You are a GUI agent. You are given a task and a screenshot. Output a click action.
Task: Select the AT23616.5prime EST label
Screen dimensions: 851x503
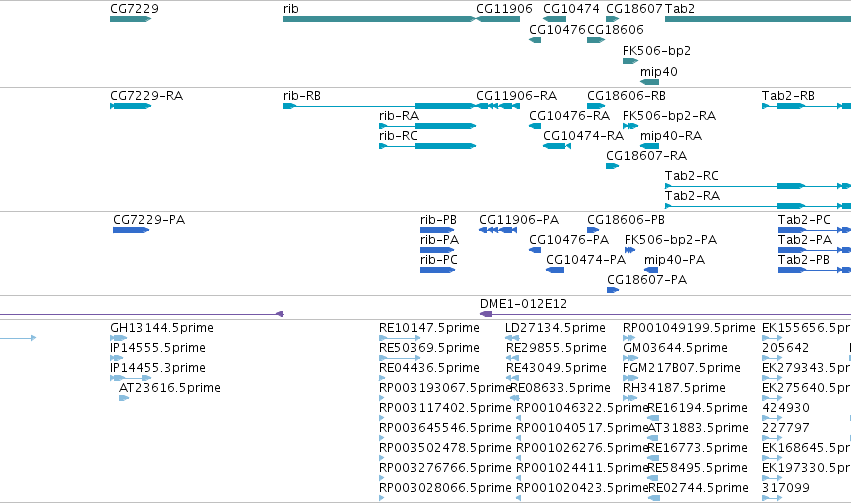click(x=170, y=388)
